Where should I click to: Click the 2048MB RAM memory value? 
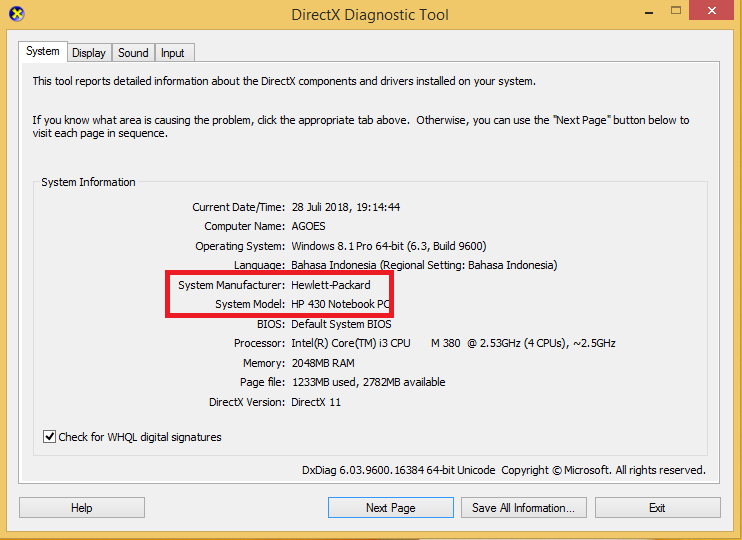tap(323, 363)
